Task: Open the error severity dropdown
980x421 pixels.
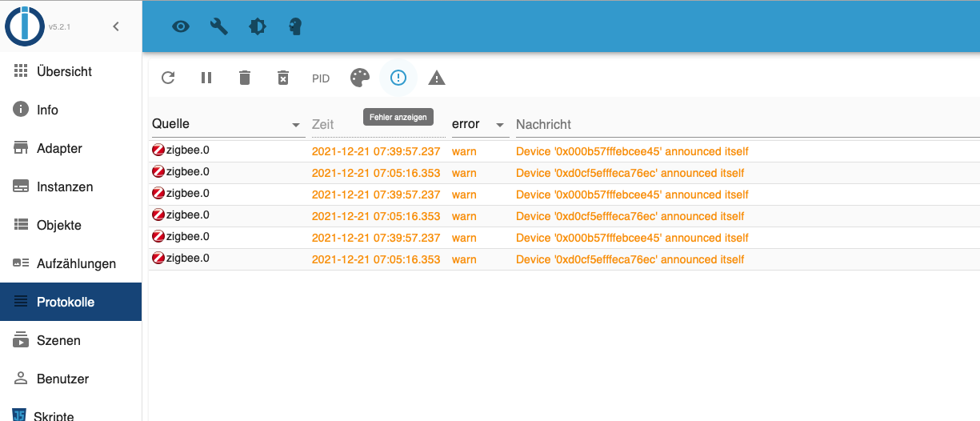Action: click(x=480, y=124)
